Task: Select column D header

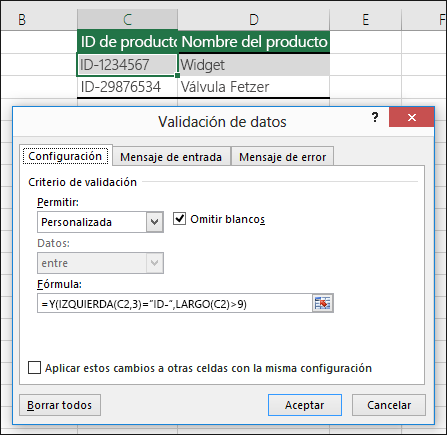Action: pyautogui.click(x=254, y=19)
